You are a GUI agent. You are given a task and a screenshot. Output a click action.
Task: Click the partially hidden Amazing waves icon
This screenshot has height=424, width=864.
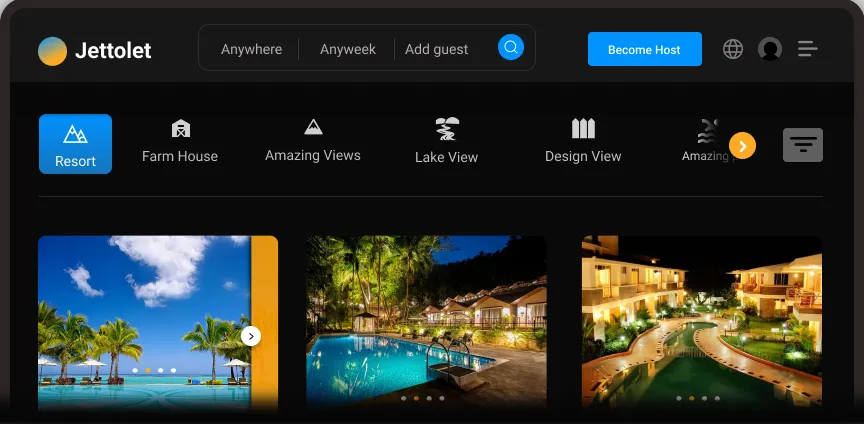click(708, 131)
